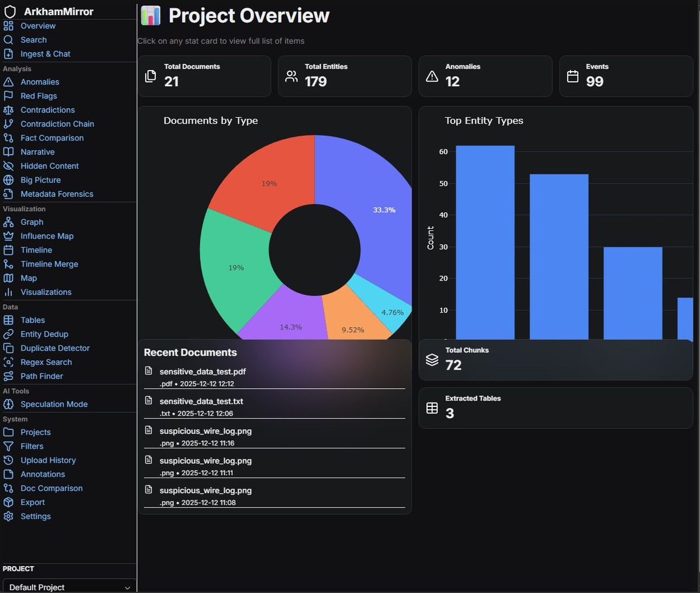Click the Regex Search scan icon
This screenshot has height=593, width=700.
[x=8, y=362]
